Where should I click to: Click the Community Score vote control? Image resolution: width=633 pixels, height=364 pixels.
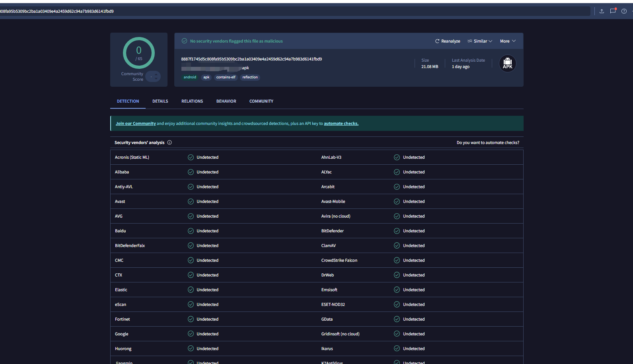(153, 76)
